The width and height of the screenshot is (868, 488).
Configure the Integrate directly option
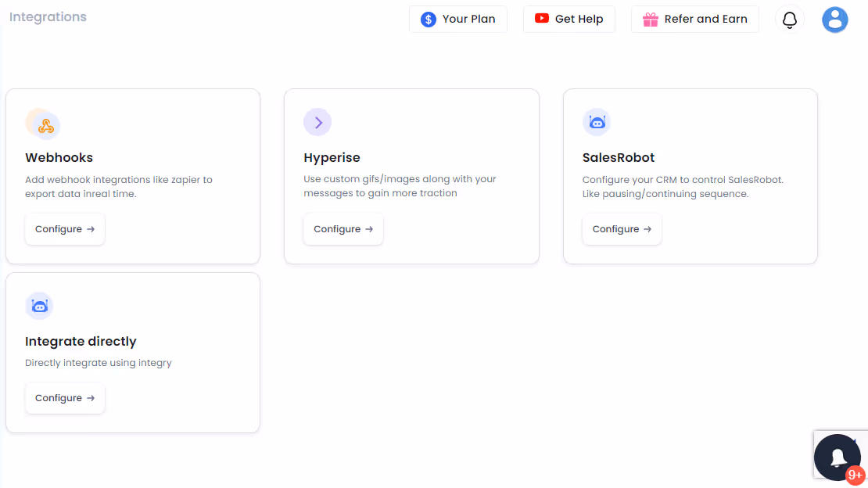click(64, 398)
